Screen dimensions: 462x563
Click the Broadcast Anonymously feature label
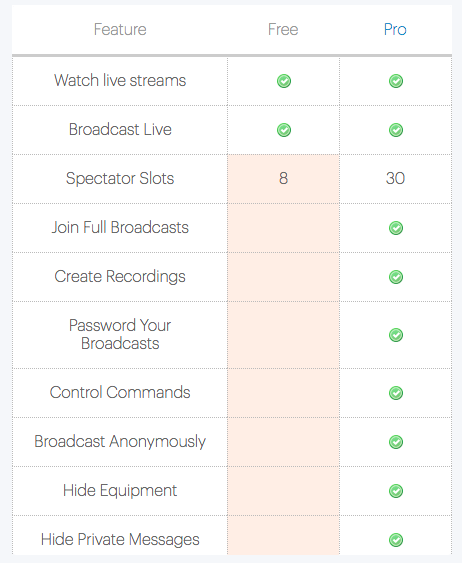click(x=120, y=442)
